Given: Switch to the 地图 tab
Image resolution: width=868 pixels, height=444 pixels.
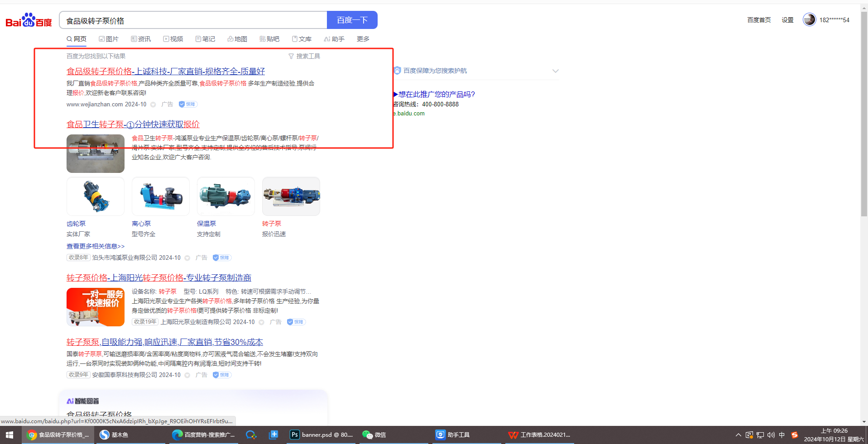Looking at the screenshot, I should pos(237,39).
